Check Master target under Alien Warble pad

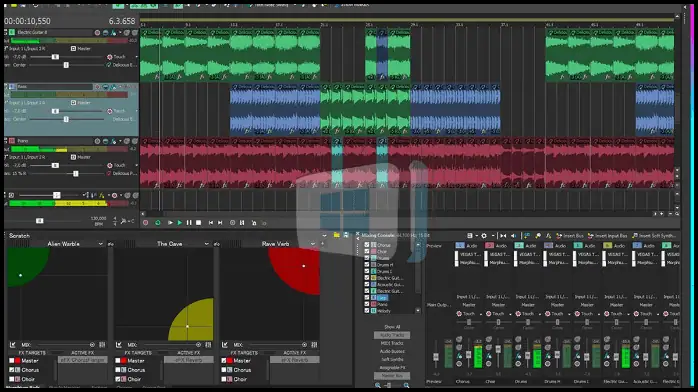click(12, 361)
